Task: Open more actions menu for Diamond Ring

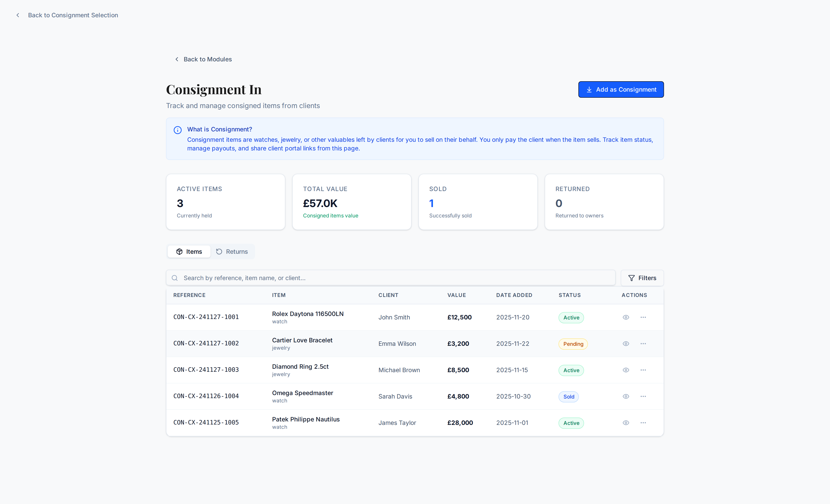Action: [643, 370]
